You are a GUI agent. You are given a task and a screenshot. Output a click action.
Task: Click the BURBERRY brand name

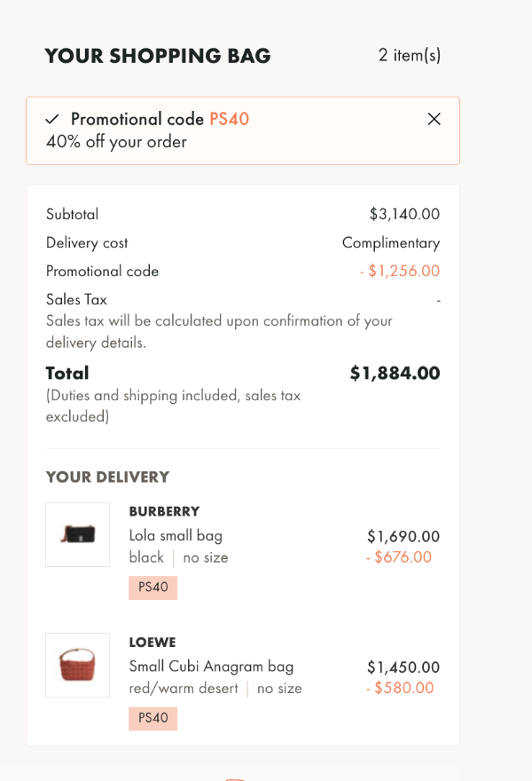click(164, 511)
